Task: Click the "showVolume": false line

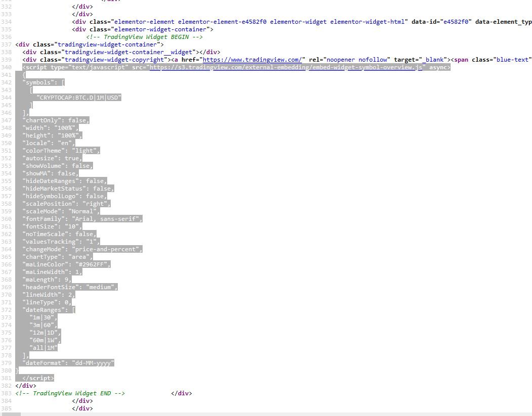Action: (57, 166)
